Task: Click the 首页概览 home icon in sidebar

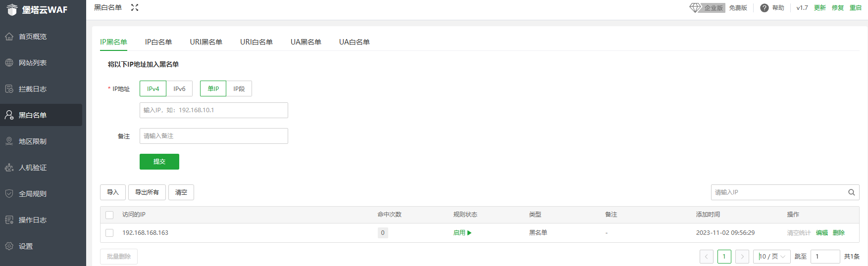Action: (x=9, y=37)
